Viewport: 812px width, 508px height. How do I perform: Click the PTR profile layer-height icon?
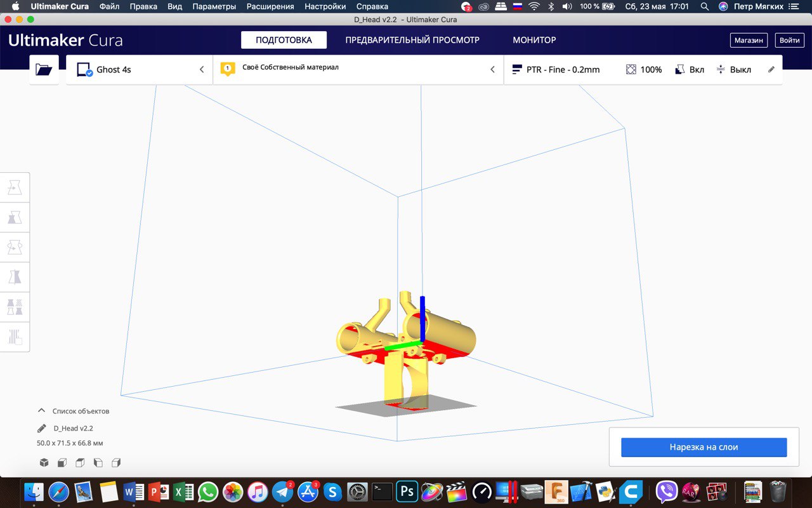tap(516, 69)
